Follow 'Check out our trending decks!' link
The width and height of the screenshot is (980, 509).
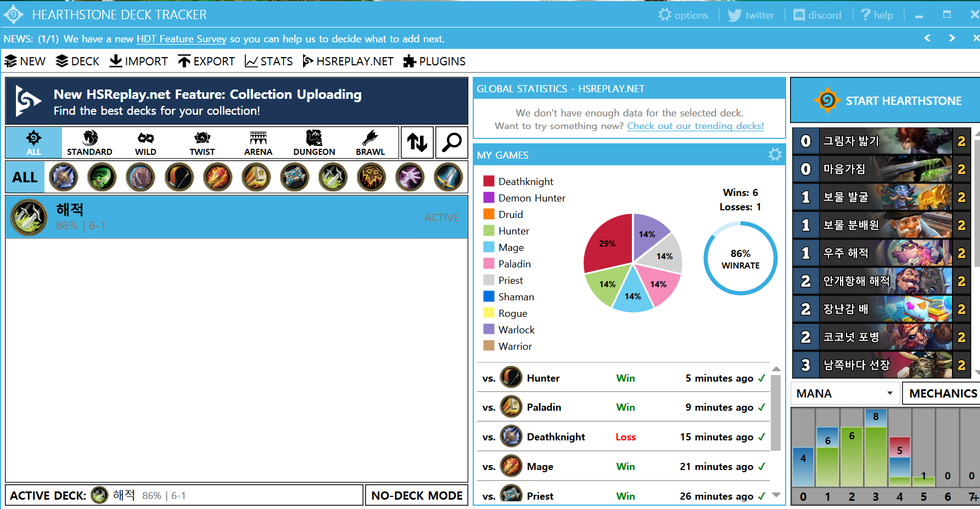[695, 126]
